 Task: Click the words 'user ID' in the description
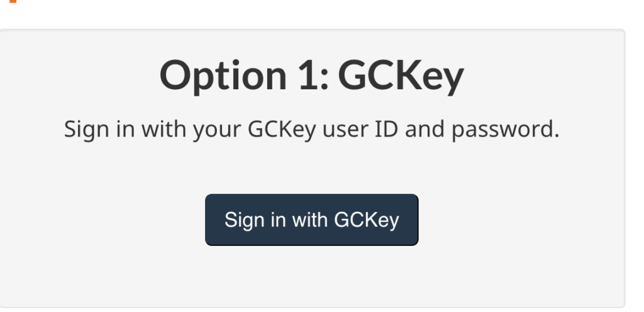360,129
